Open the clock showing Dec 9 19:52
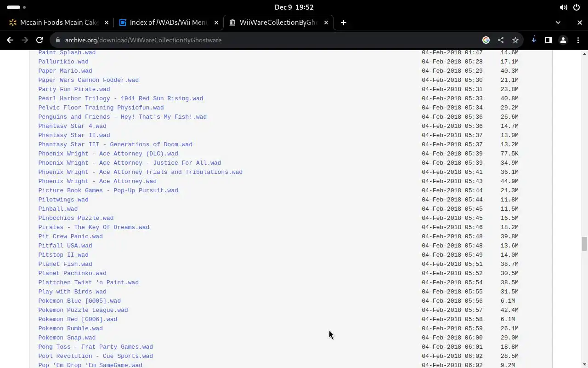The image size is (588, 368). [294, 7]
